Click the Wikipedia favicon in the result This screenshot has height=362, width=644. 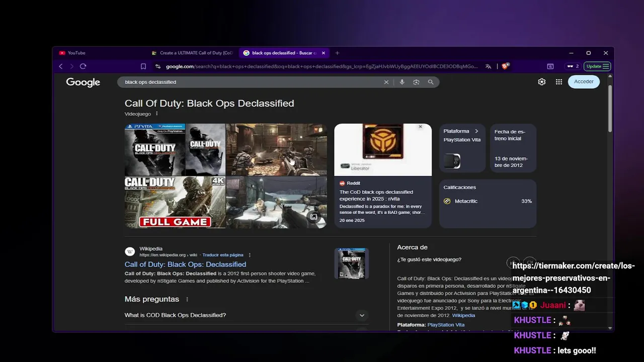point(130,251)
